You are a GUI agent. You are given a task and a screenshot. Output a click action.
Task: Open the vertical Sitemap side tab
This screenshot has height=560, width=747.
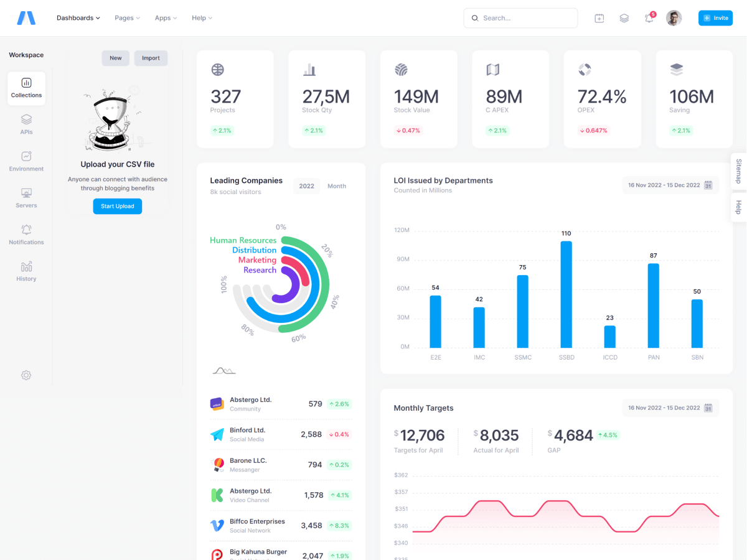pos(738,171)
